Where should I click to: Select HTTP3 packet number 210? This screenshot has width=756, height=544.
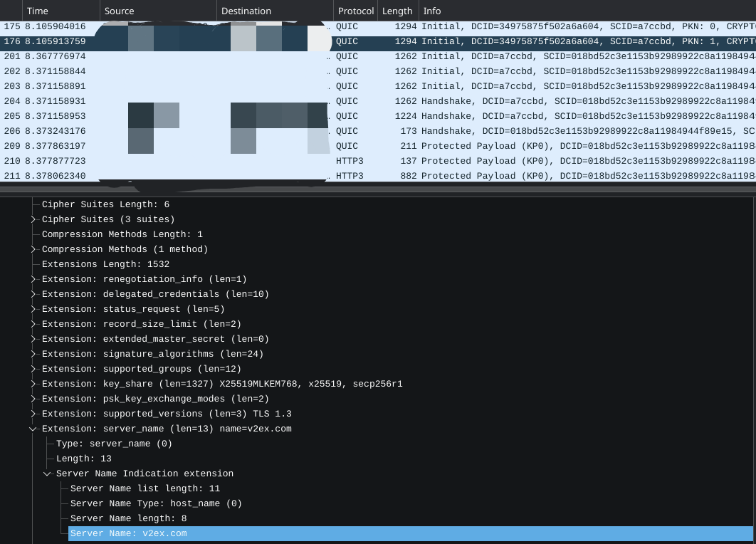click(x=427, y=161)
